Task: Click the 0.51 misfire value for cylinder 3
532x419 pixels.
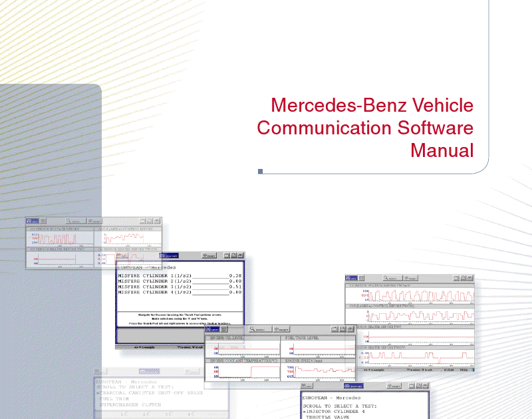Action: [235, 287]
